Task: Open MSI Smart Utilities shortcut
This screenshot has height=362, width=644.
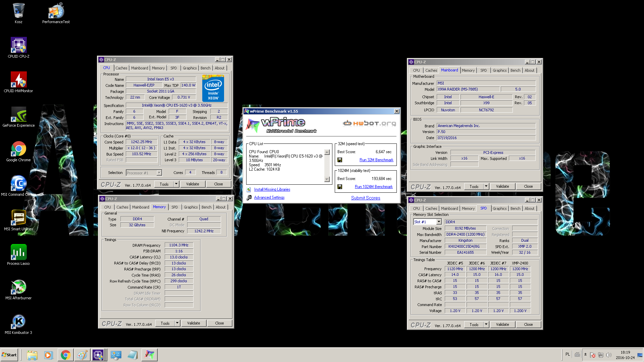Action: (x=18, y=220)
